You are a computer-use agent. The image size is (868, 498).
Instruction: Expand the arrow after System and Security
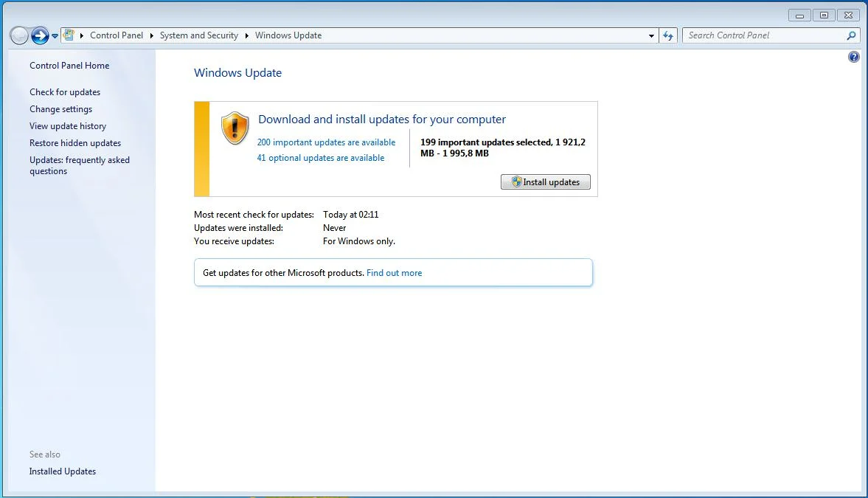247,35
